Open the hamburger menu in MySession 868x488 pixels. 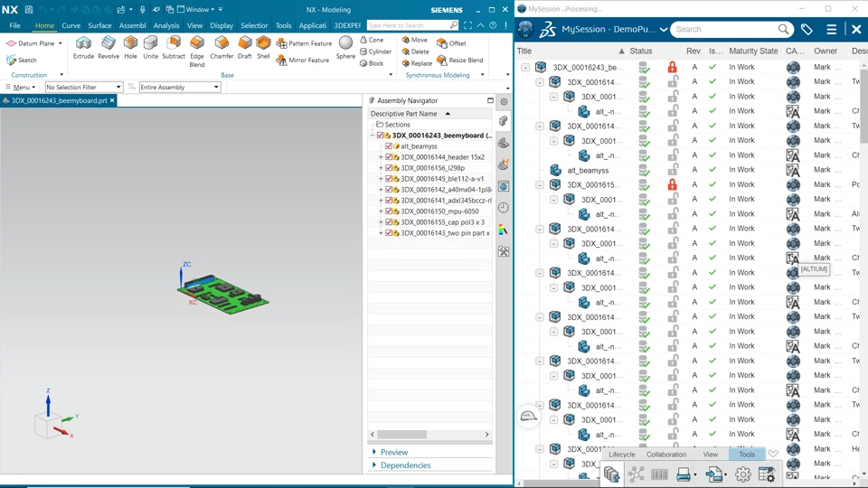(x=832, y=29)
